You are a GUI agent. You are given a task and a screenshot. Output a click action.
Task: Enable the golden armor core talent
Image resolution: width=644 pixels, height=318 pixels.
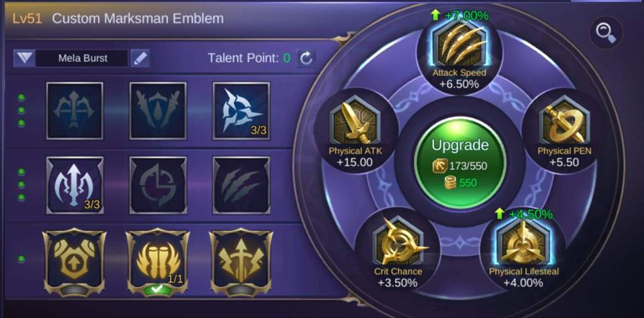point(74,262)
